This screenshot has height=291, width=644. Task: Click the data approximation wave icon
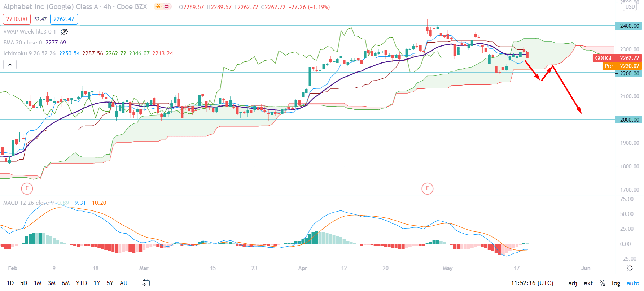(167, 6)
